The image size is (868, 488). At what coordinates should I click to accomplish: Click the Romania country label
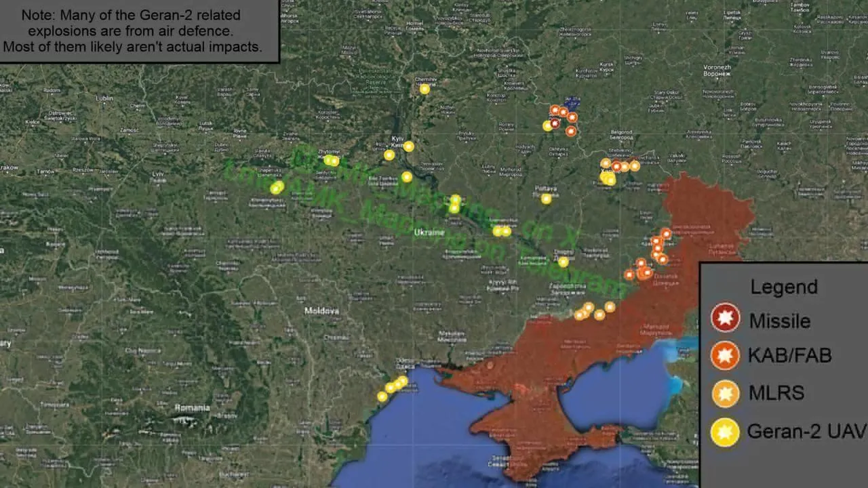192,408
